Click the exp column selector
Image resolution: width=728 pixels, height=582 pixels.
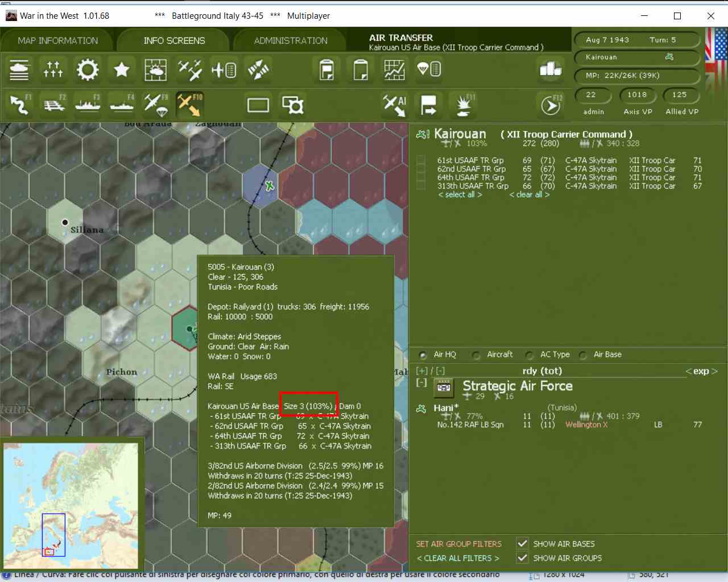click(x=701, y=371)
